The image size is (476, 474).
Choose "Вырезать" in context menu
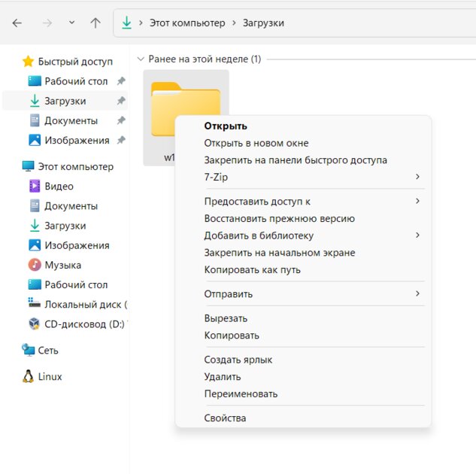point(226,318)
